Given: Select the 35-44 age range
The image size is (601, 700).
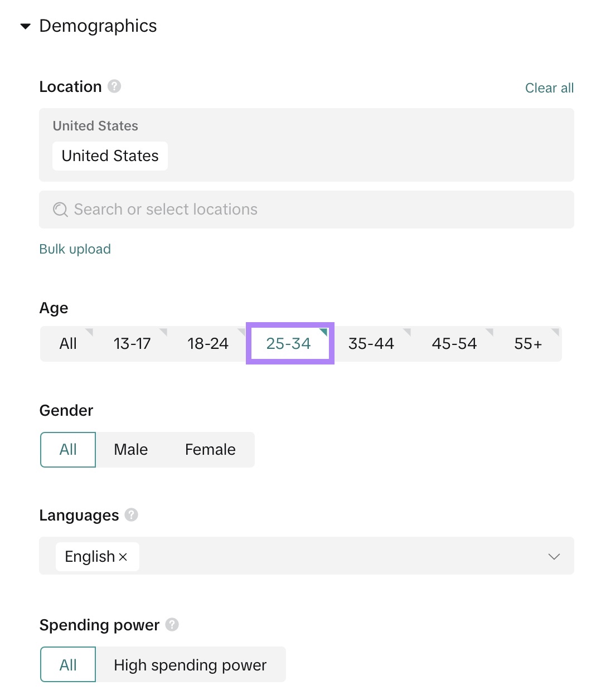Looking at the screenshot, I should pyautogui.click(x=371, y=343).
